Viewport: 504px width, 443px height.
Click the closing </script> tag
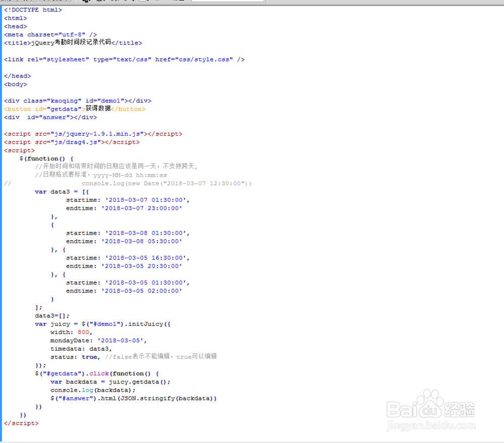click(x=21, y=423)
